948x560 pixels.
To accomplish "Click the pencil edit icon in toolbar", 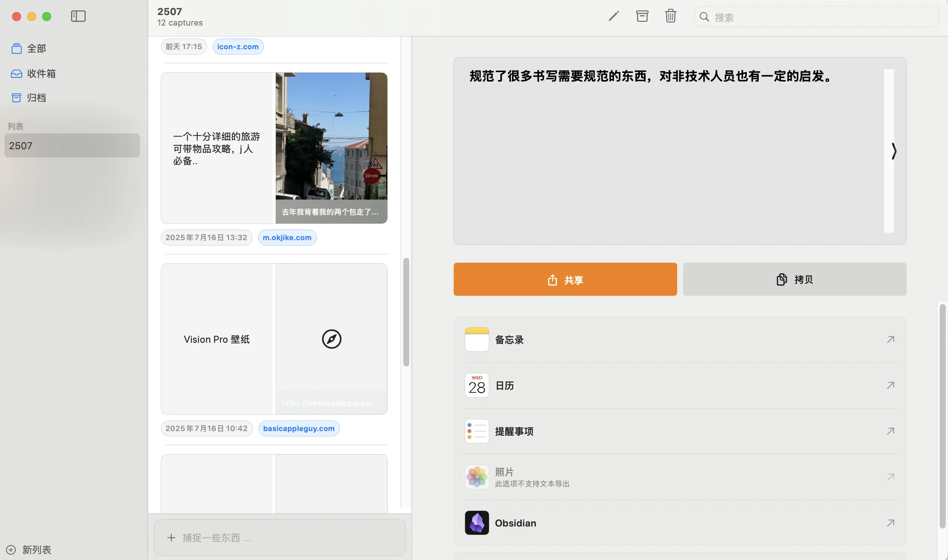I will pyautogui.click(x=614, y=16).
